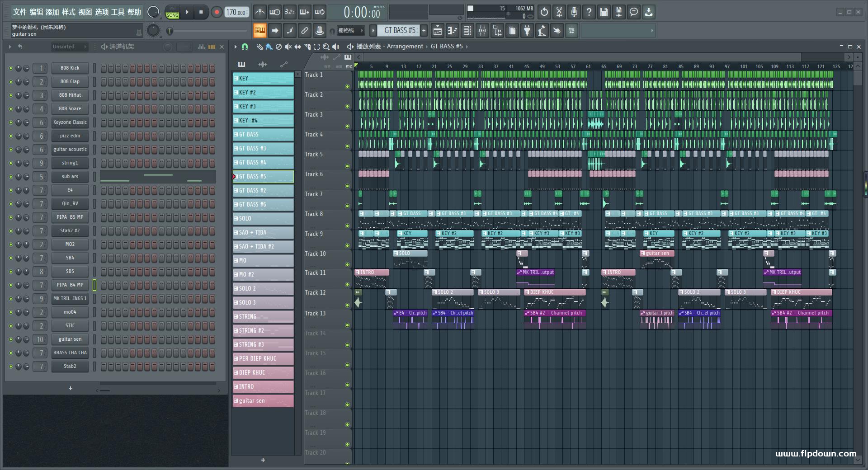Select the playlist delete tool

278,47
